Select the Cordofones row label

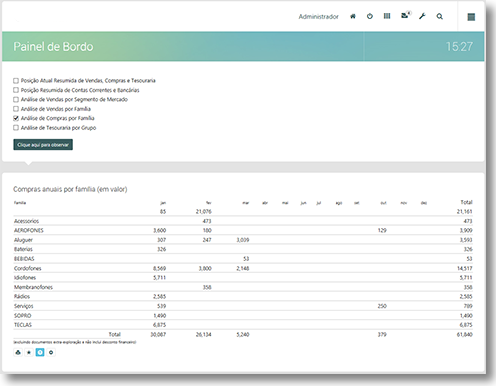(x=28, y=268)
